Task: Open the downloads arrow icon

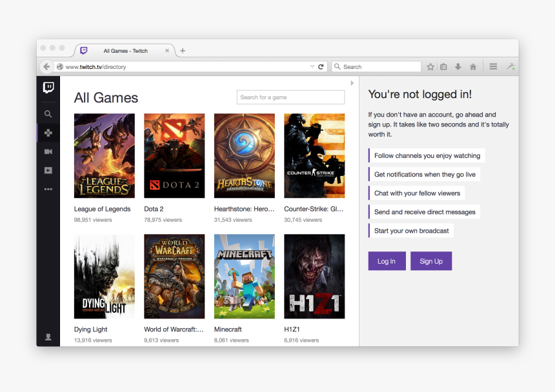Action: pos(458,66)
